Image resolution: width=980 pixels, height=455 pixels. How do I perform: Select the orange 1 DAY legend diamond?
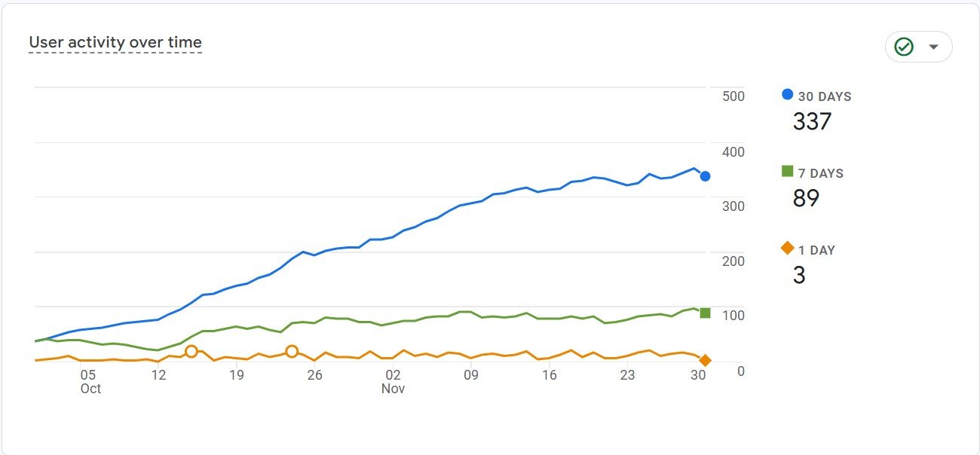(786, 249)
